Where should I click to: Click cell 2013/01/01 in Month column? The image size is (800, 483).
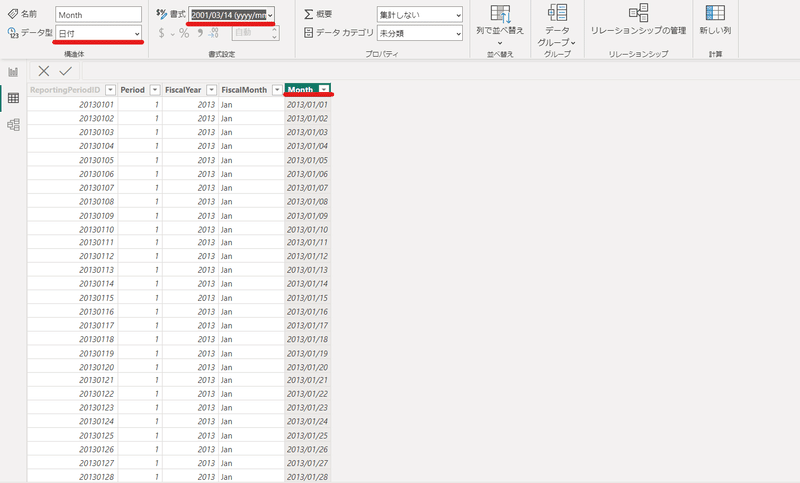coord(308,105)
